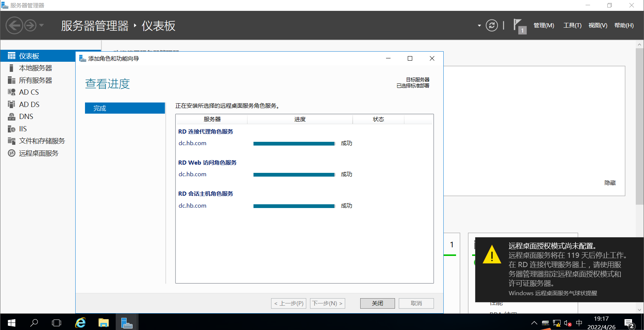Click the 隐藏 link in the dashboard
Screen dimensions: 644x330
click(610, 183)
